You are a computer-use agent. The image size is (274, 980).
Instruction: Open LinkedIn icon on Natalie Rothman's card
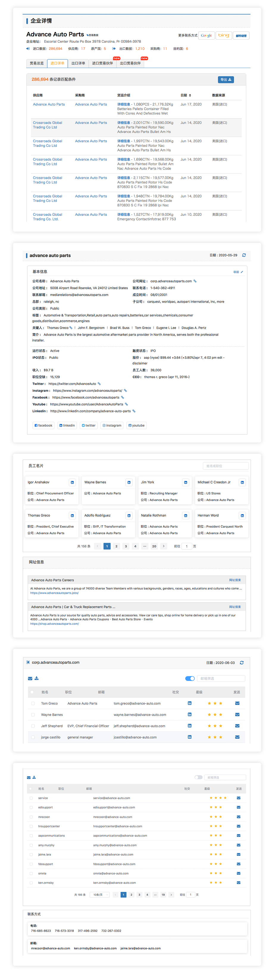pyautogui.click(x=186, y=516)
